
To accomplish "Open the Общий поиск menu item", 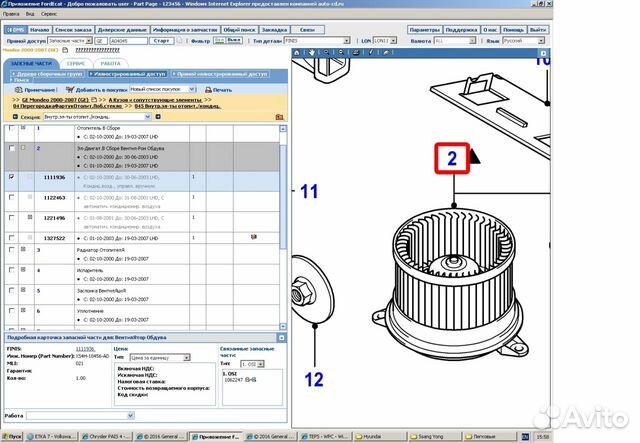I will pyautogui.click(x=239, y=30).
